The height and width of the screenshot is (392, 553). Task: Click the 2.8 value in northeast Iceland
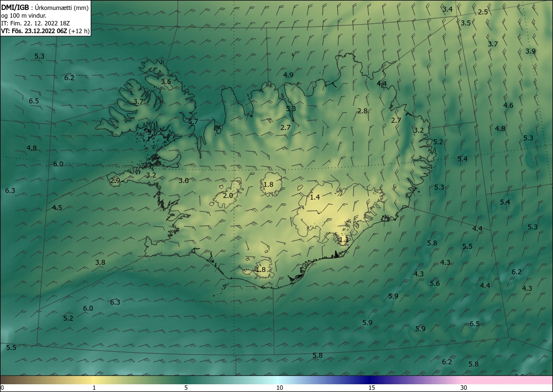point(363,111)
